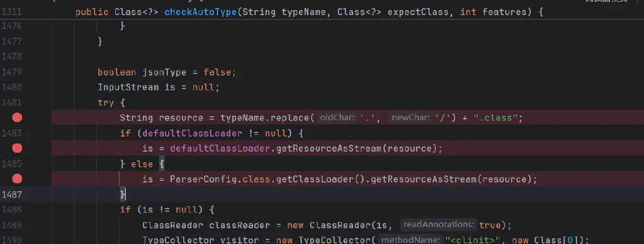Click gutter line number 1485

pos(11,164)
